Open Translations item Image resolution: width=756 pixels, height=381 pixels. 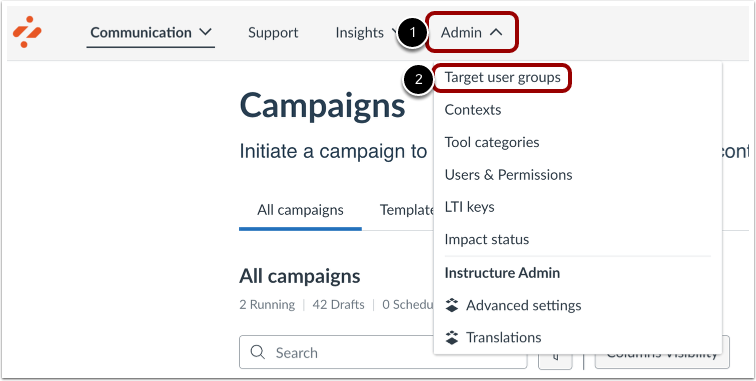click(503, 338)
